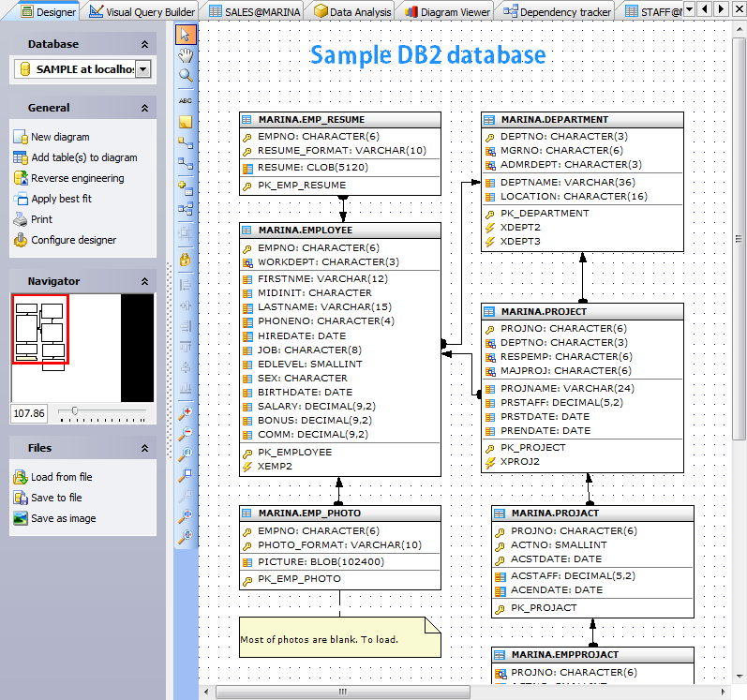Click the zoom to fit rectangle icon
747x700 pixels.
[x=186, y=475]
